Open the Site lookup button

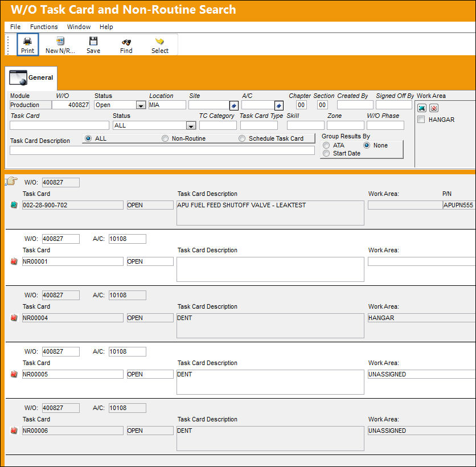tap(234, 106)
